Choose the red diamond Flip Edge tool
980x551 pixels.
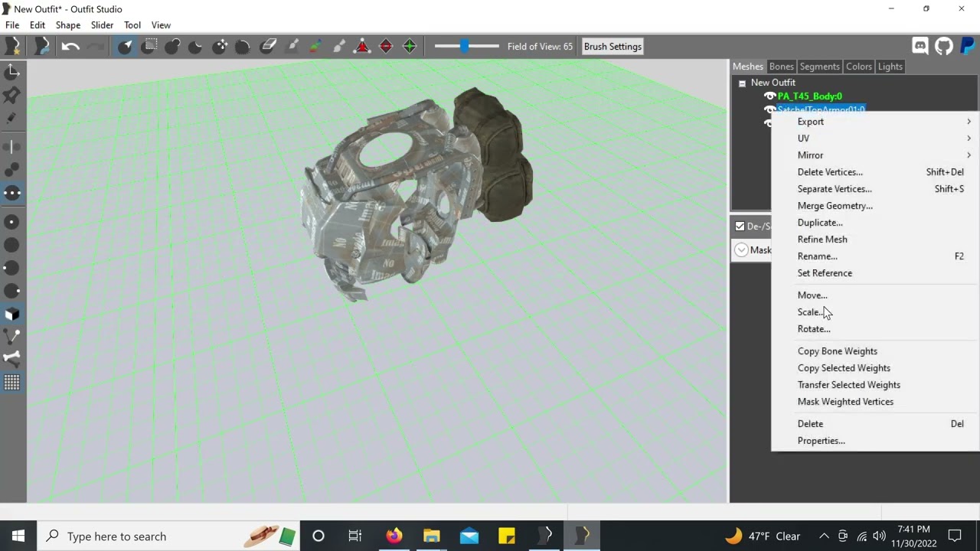[386, 47]
